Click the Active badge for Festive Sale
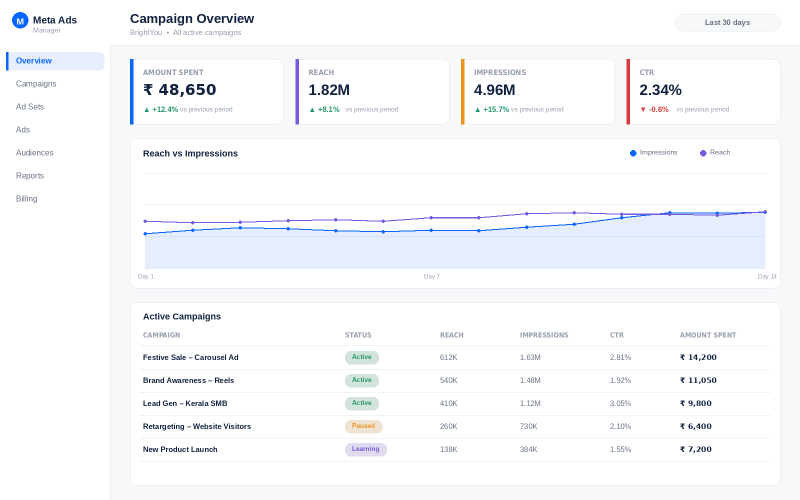 coord(362,357)
